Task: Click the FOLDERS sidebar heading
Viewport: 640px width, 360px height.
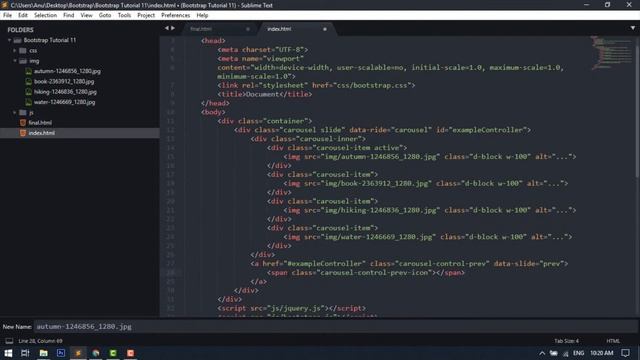Action: [x=20, y=30]
